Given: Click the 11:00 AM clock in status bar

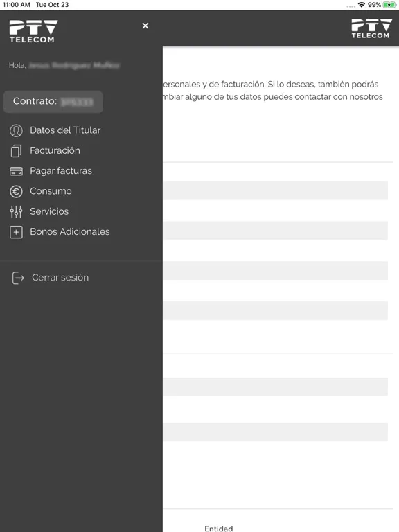Looking at the screenshot, I should click(x=17, y=5).
